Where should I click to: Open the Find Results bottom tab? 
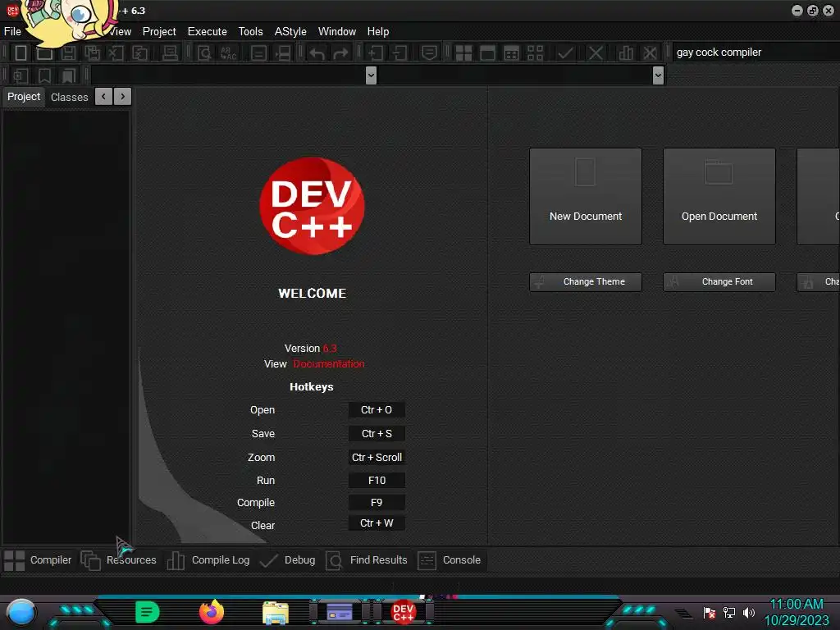(367, 560)
